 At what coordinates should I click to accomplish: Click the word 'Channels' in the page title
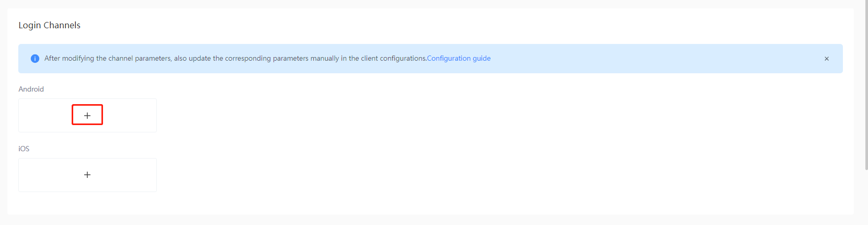coord(62,25)
